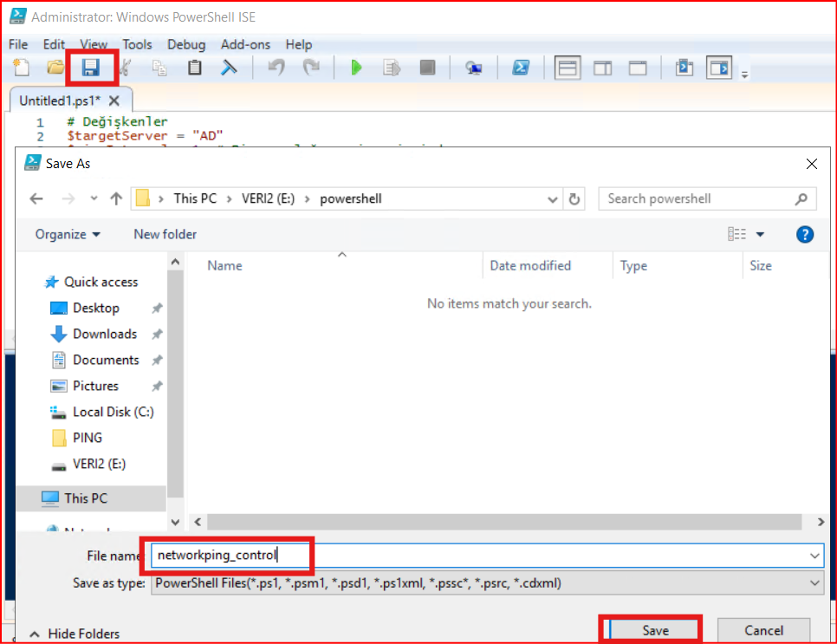Click the Start PowerShell in separate window icon
The image size is (837, 644).
(x=521, y=68)
